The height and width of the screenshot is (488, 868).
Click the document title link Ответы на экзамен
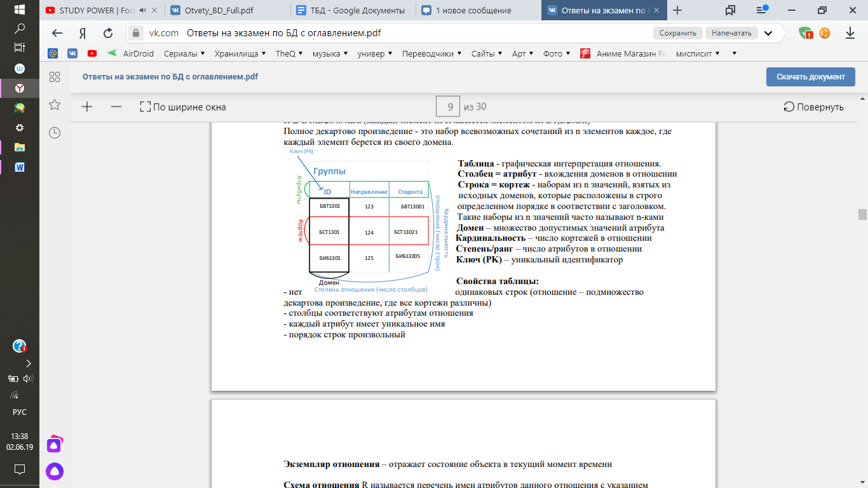[x=170, y=77]
